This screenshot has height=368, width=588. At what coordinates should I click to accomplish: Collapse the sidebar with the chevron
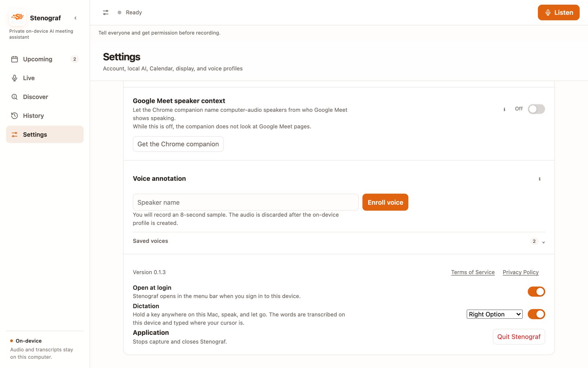75,18
